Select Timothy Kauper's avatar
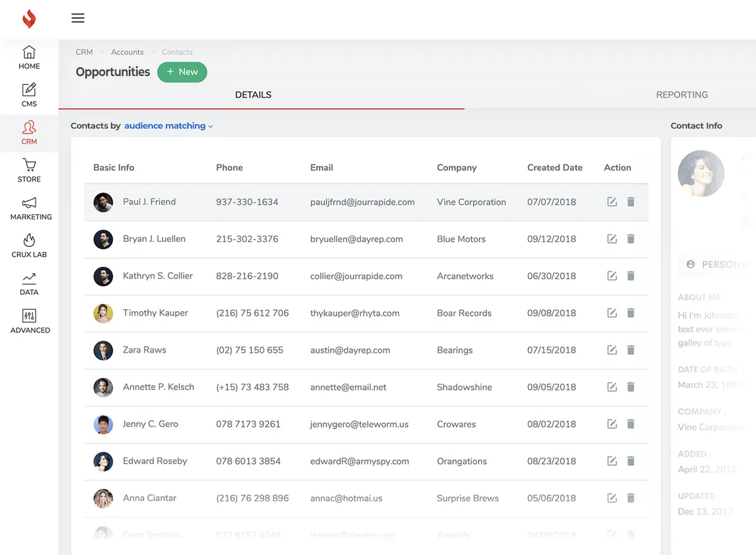The image size is (756, 555). [x=103, y=313]
